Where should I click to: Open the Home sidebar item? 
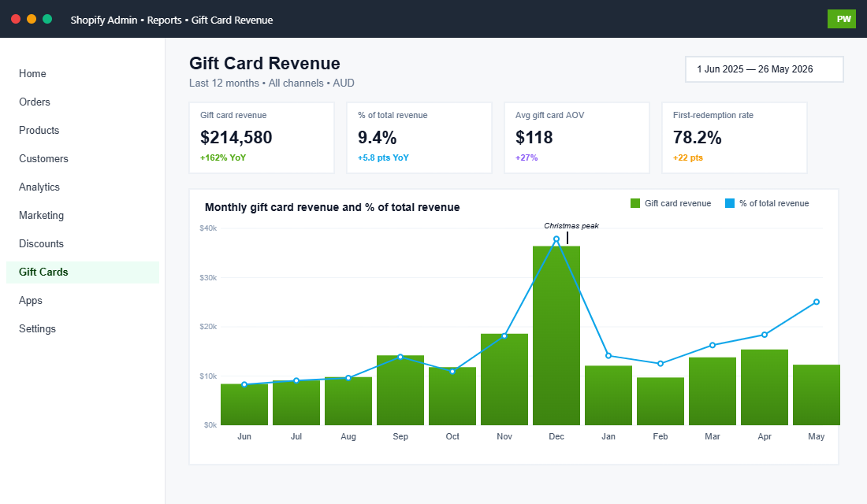click(83, 73)
